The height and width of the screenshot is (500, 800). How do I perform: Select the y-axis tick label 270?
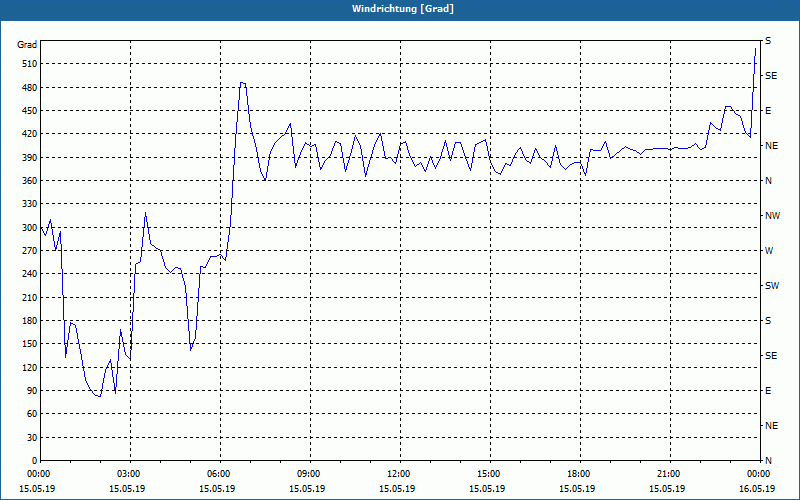point(30,251)
